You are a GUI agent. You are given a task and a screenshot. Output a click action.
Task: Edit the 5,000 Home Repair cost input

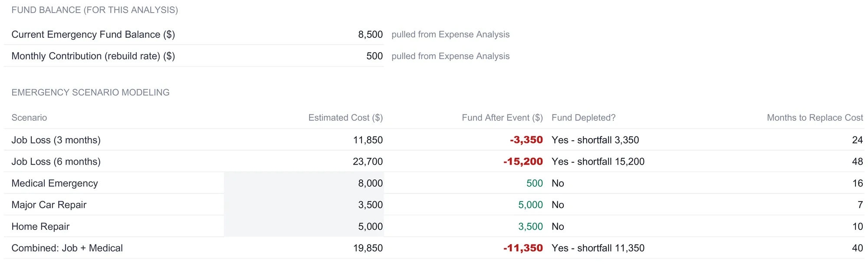coord(304,226)
